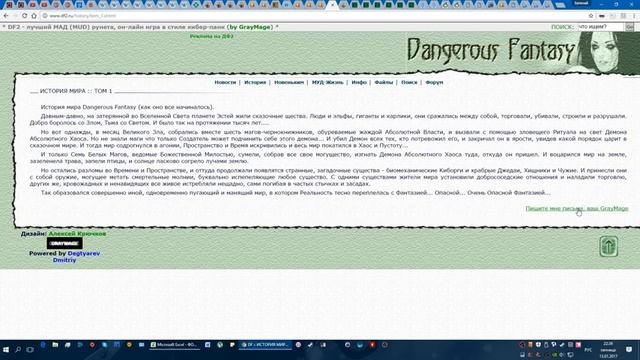The image size is (640, 360).
Task: Open the browser home page
Action: tap(34, 16)
